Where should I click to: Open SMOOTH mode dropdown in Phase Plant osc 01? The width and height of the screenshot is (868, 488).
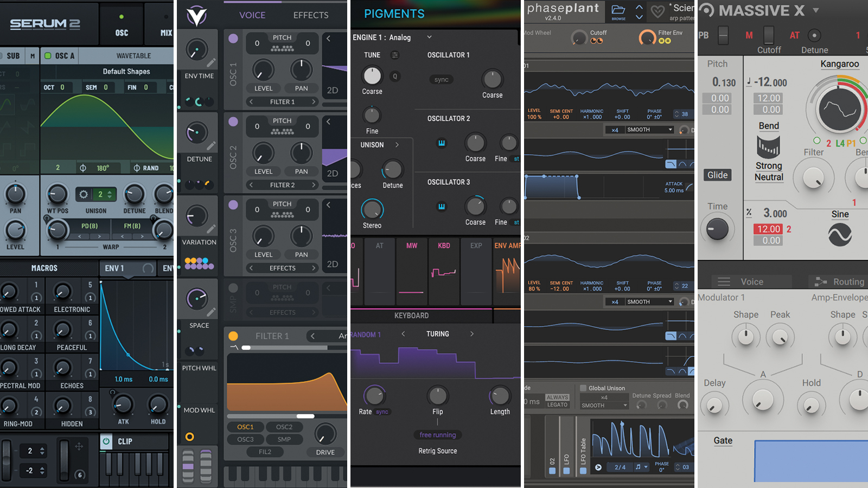point(649,130)
